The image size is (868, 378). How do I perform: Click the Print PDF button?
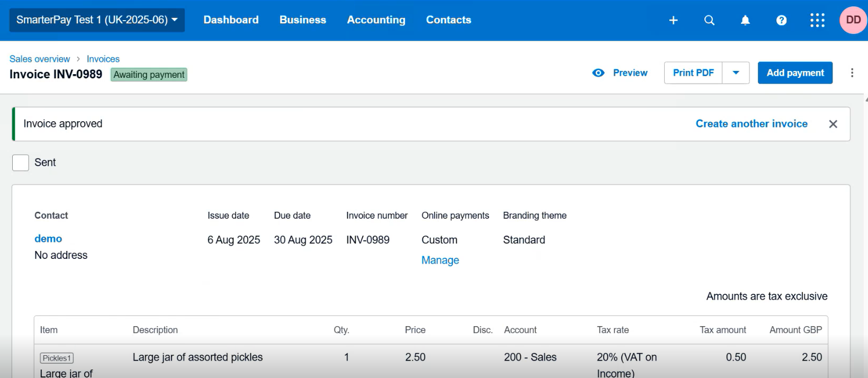[693, 73]
